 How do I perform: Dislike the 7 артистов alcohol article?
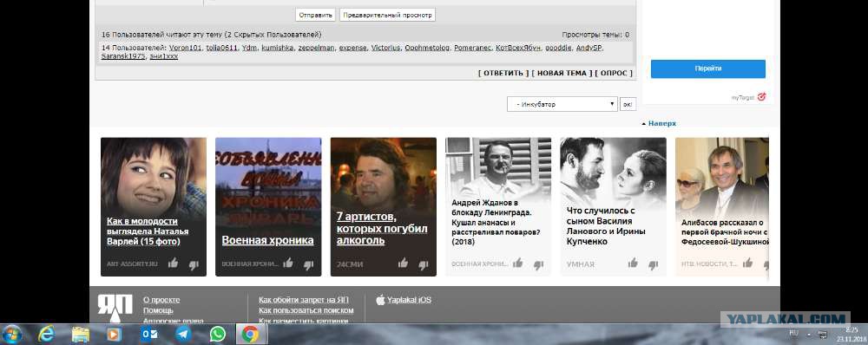[424, 265]
